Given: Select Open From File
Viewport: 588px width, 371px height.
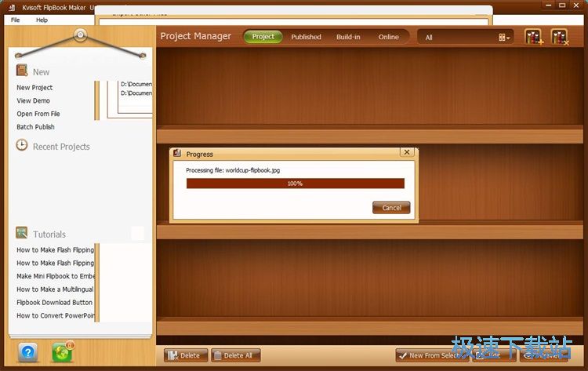Looking at the screenshot, I should (38, 114).
